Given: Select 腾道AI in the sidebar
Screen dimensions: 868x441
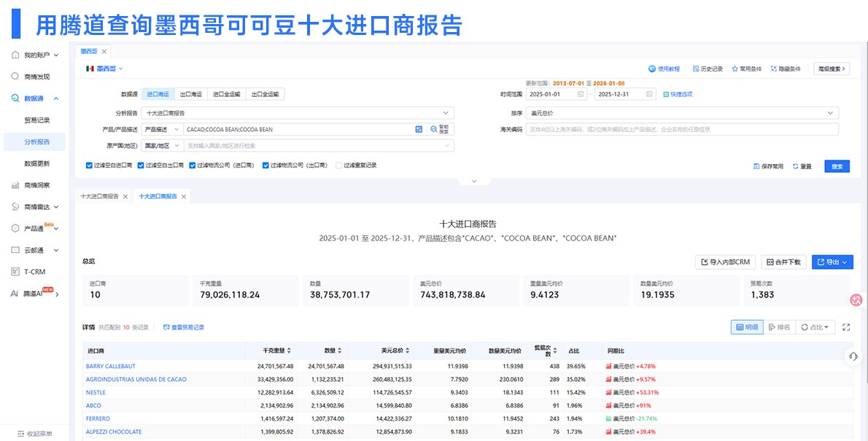Looking at the screenshot, I should tap(33, 294).
